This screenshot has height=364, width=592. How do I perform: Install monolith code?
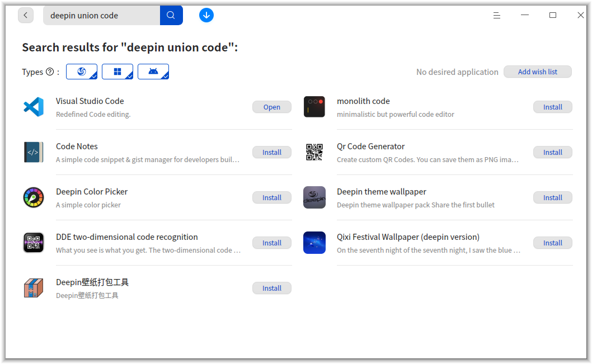pos(553,107)
